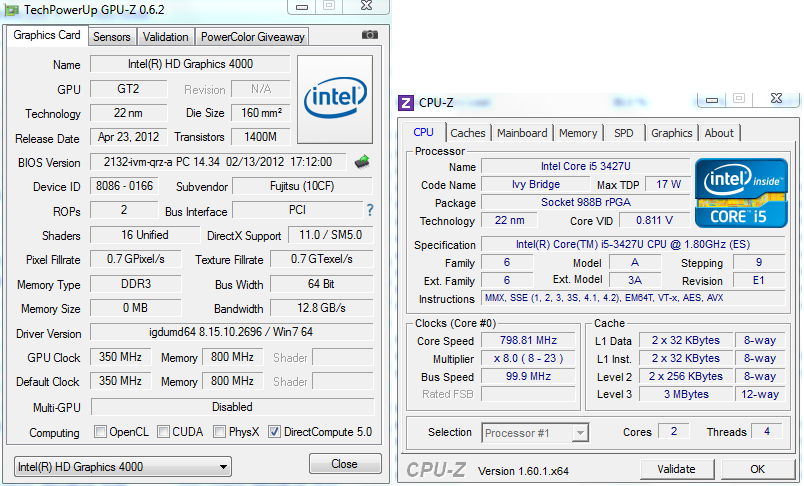Uncheck the DirectCompute 5.0 checkbox

(274, 432)
